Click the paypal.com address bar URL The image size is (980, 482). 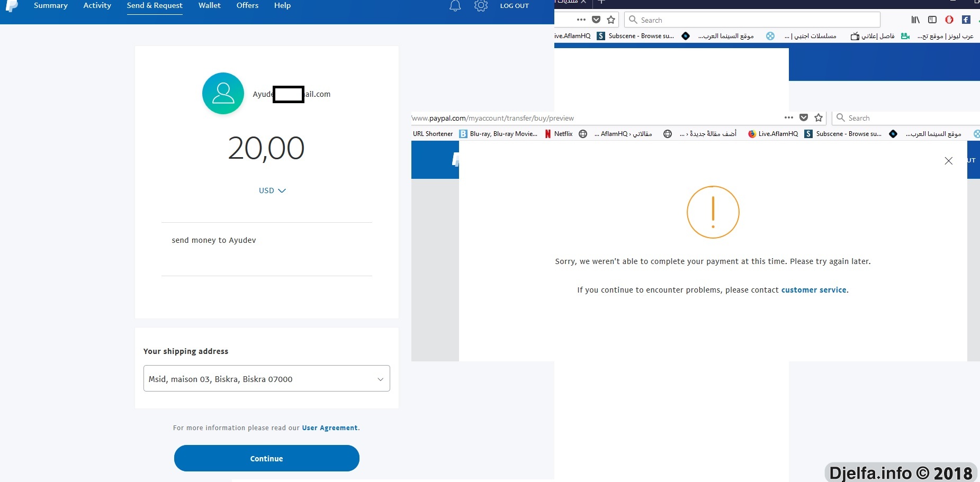click(493, 118)
